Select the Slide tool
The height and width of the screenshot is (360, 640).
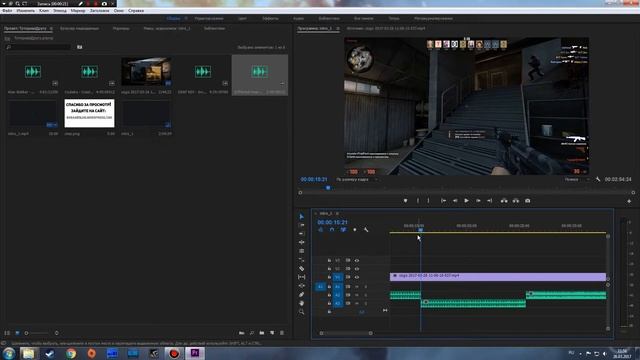(301, 286)
